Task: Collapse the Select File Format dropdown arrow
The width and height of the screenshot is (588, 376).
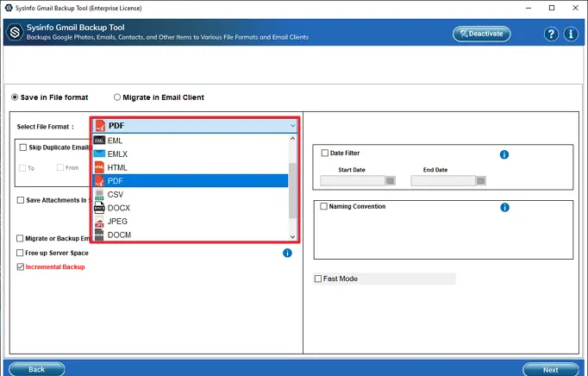Action: [x=292, y=126]
